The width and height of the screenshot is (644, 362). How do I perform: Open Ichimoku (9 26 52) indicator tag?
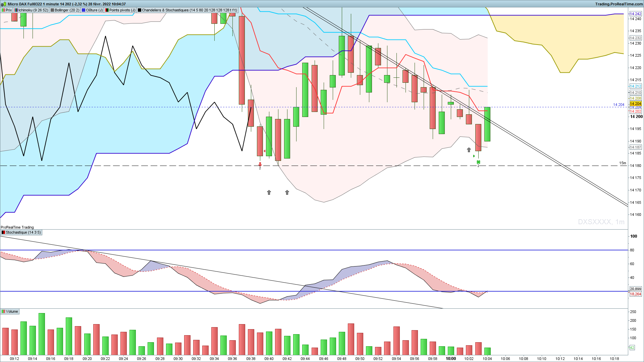(31, 10)
